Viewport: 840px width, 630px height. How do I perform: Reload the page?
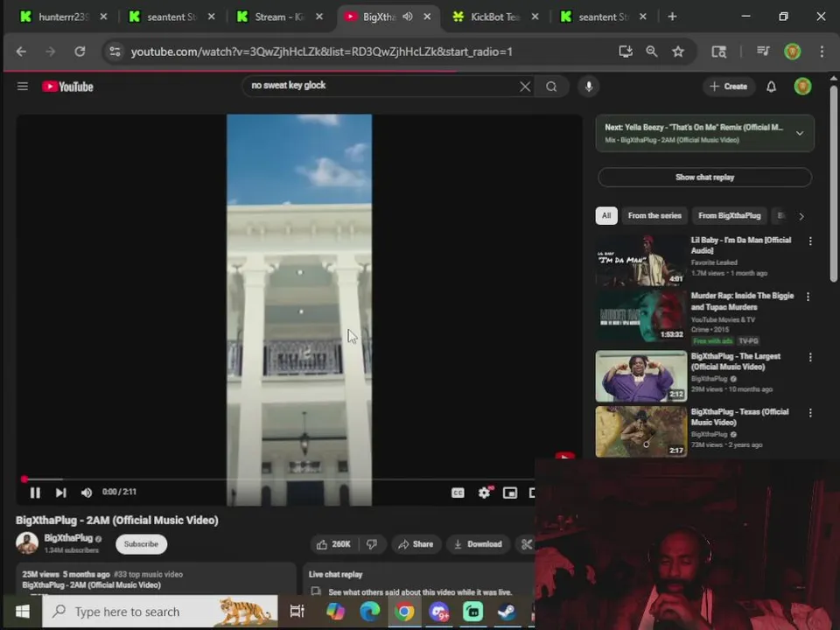coord(80,52)
